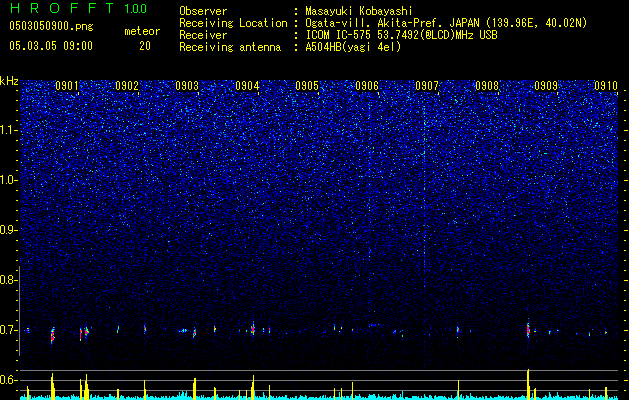The width and height of the screenshot is (629, 400).
Task: Click the HROFFT 1.0.0 title text
Action: point(78,8)
